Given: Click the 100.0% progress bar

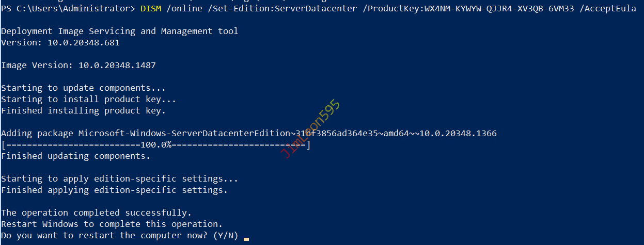Looking at the screenshot, I should click(156, 145).
